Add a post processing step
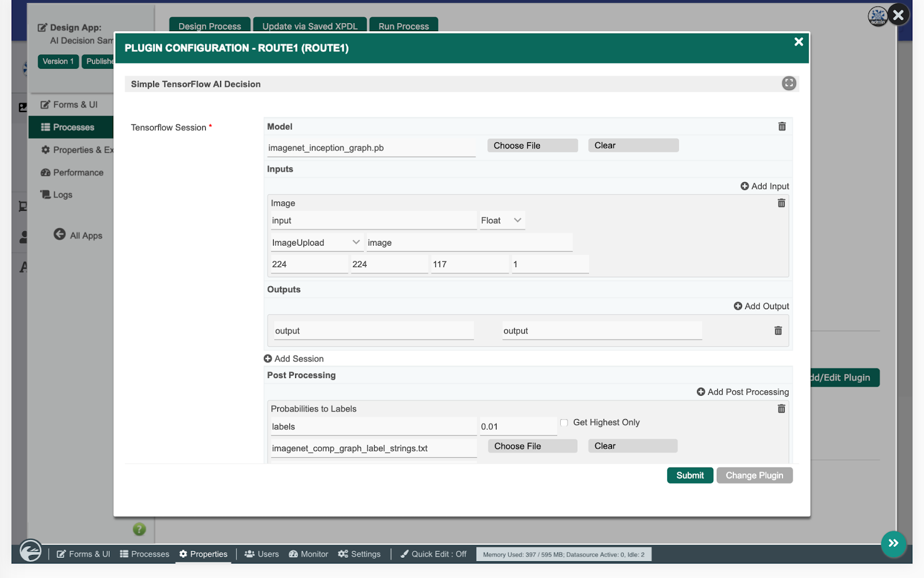This screenshot has height=578, width=924. pos(743,392)
